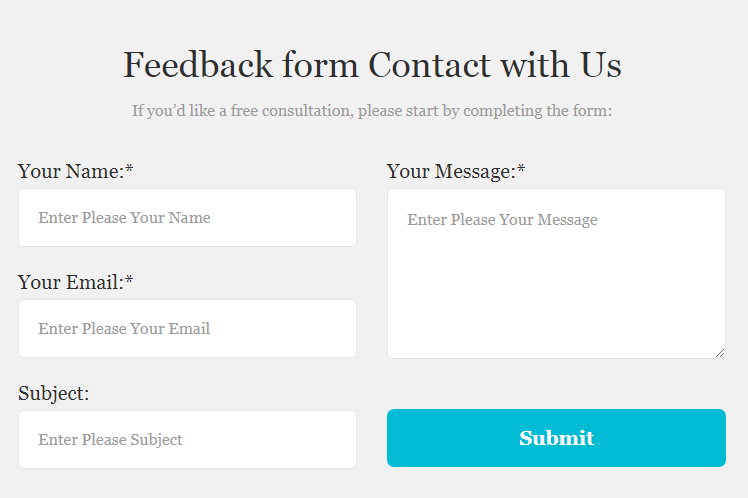Click the required asterisk after Your Name
The width and height of the screenshot is (748, 498).
129,168
